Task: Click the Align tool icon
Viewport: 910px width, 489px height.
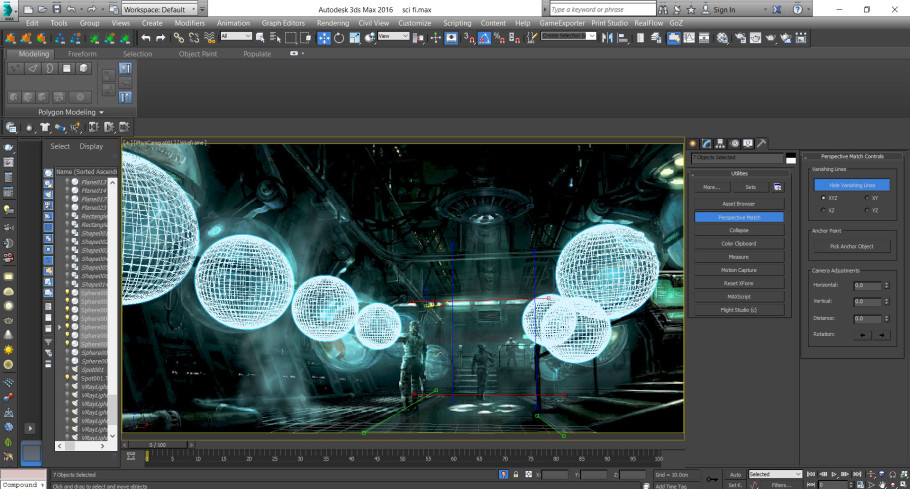Action: (x=623, y=38)
